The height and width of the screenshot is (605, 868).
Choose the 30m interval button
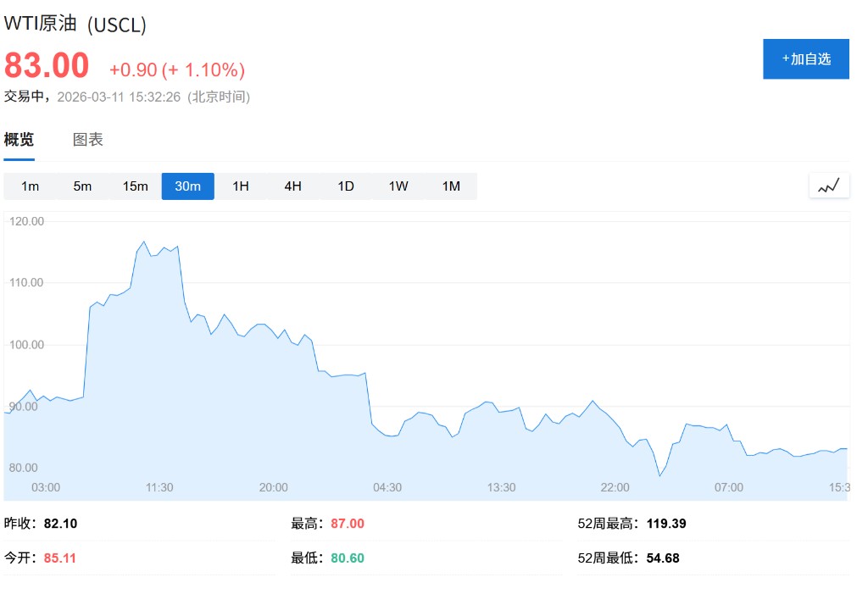point(187,186)
